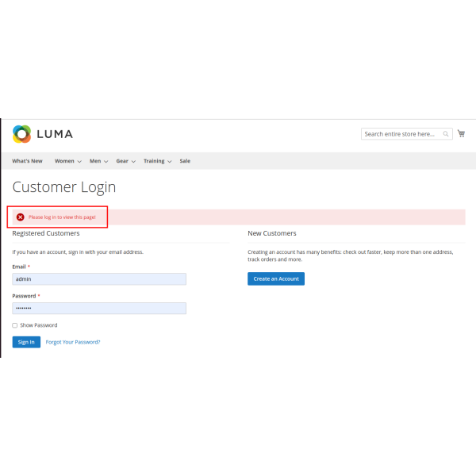Click the New Customers section title

point(272,233)
